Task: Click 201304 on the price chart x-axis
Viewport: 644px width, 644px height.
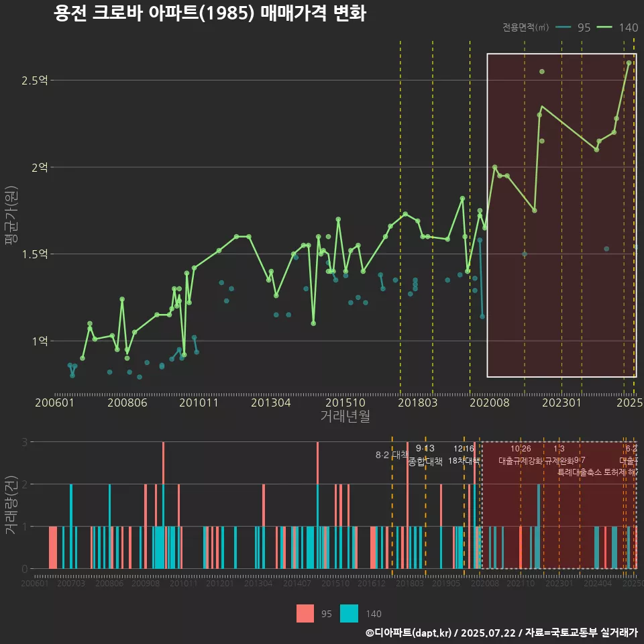Action: tap(270, 402)
